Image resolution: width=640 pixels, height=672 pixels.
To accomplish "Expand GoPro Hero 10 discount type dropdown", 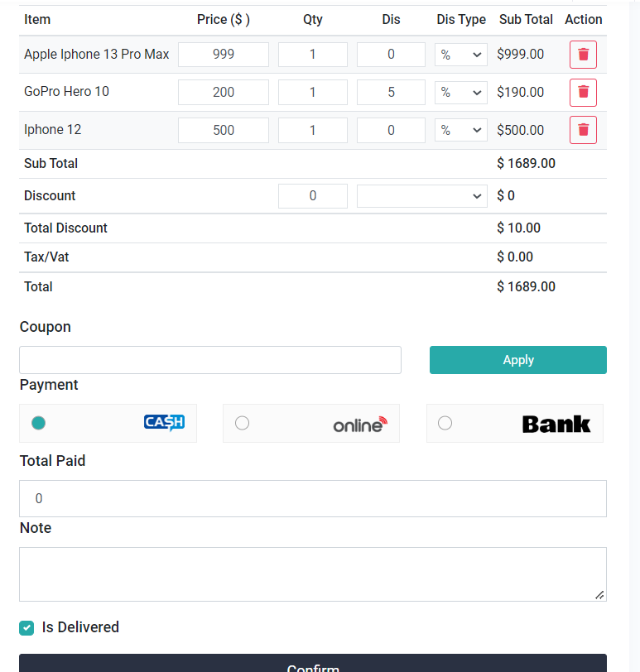I will click(x=461, y=92).
